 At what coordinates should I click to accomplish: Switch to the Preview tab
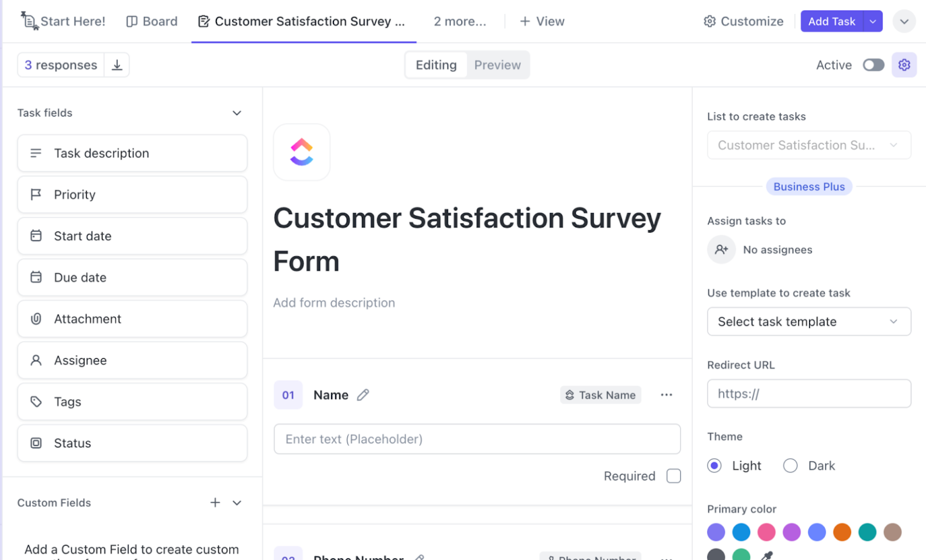pyautogui.click(x=497, y=64)
